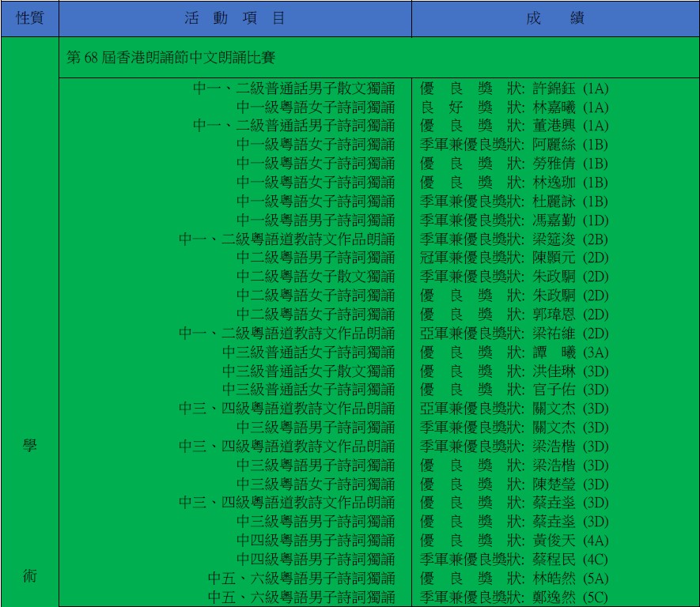Click result 亞軍兼優良獎狀: 關文杰 (3D)
The height and width of the screenshot is (607, 700).
coord(514,409)
